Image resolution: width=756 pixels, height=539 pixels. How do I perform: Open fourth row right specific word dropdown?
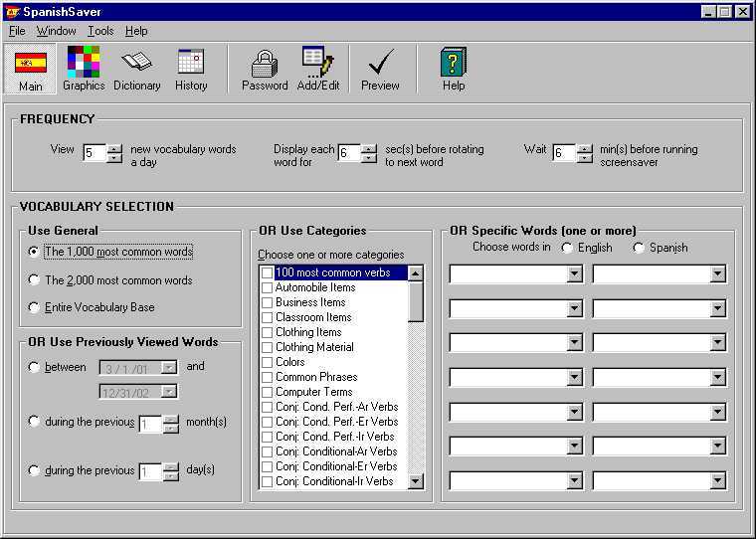point(717,378)
